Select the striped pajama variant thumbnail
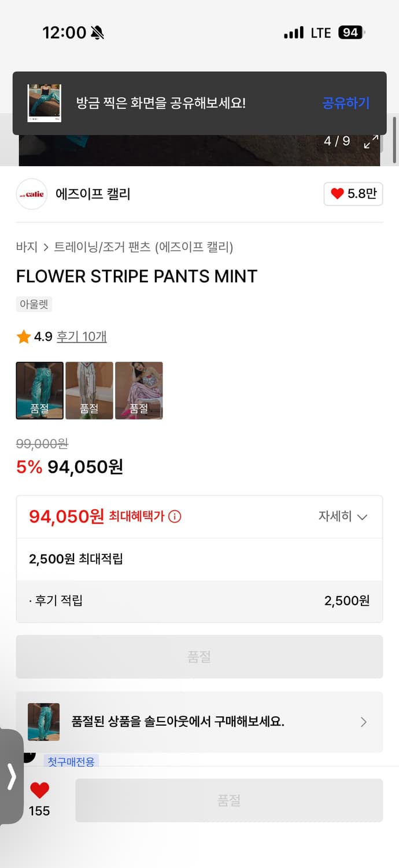Screen dimensions: 399x868 [89, 390]
